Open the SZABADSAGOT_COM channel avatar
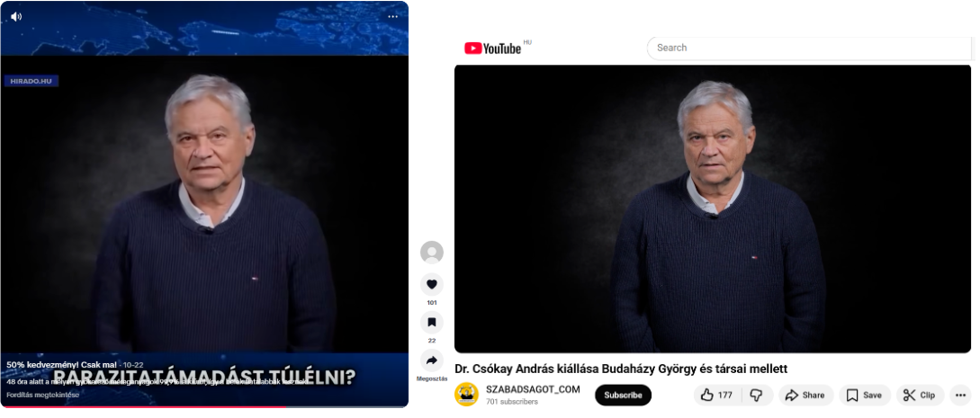The width and height of the screenshot is (980, 418). coord(466,395)
